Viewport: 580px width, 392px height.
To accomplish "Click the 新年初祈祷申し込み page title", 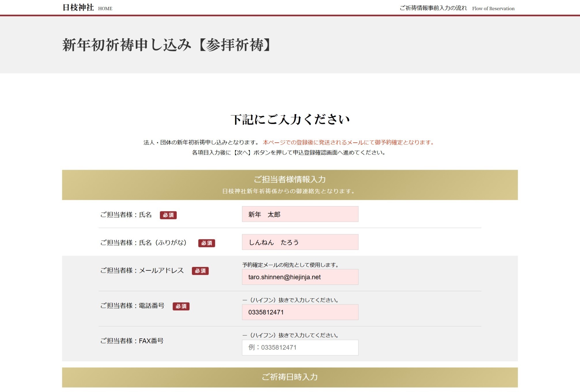I will [167, 45].
